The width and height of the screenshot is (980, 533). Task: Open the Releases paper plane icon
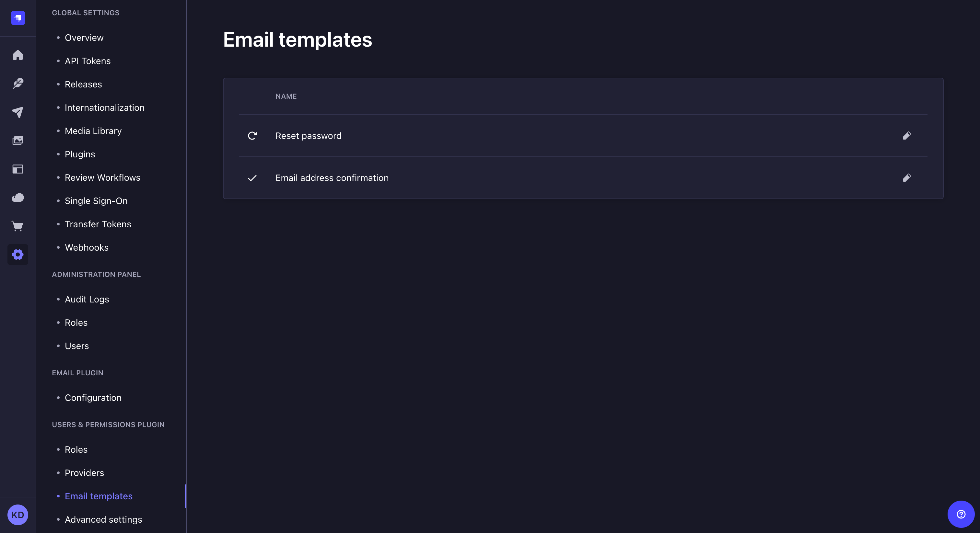click(17, 112)
